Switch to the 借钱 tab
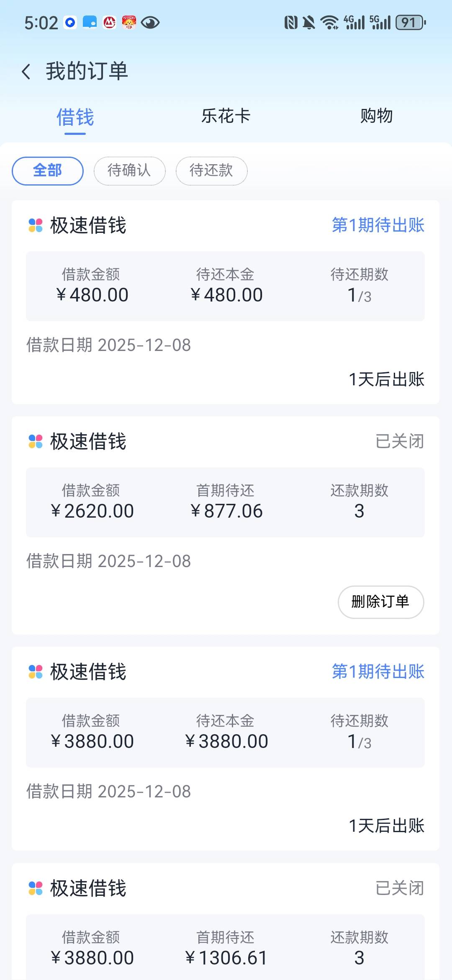452x980 pixels. [x=75, y=117]
